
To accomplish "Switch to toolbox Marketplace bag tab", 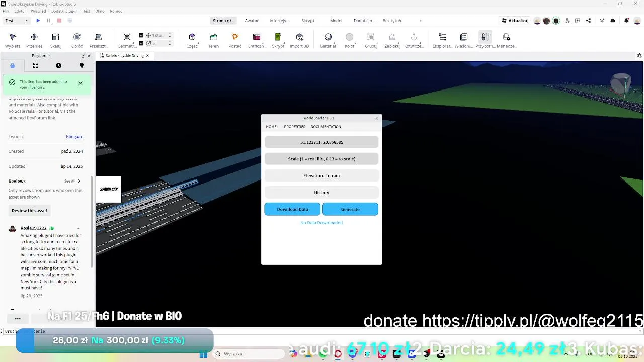I will (x=12, y=65).
